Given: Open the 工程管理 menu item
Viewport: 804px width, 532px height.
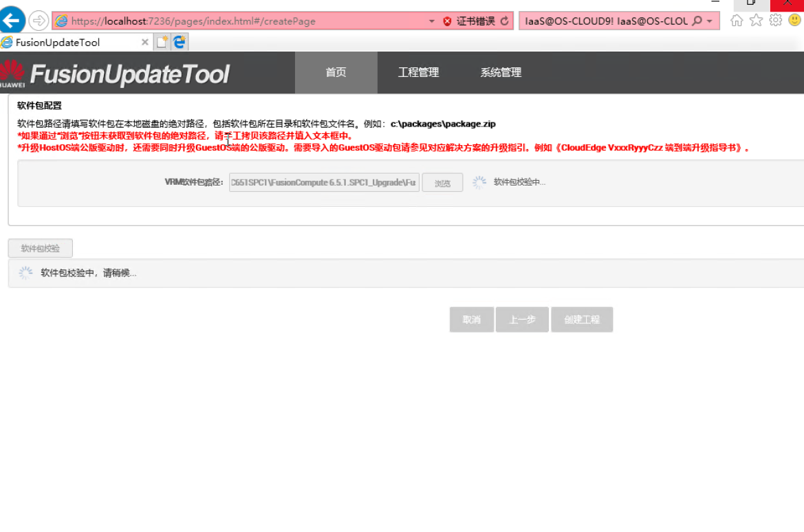Looking at the screenshot, I should coord(418,72).
